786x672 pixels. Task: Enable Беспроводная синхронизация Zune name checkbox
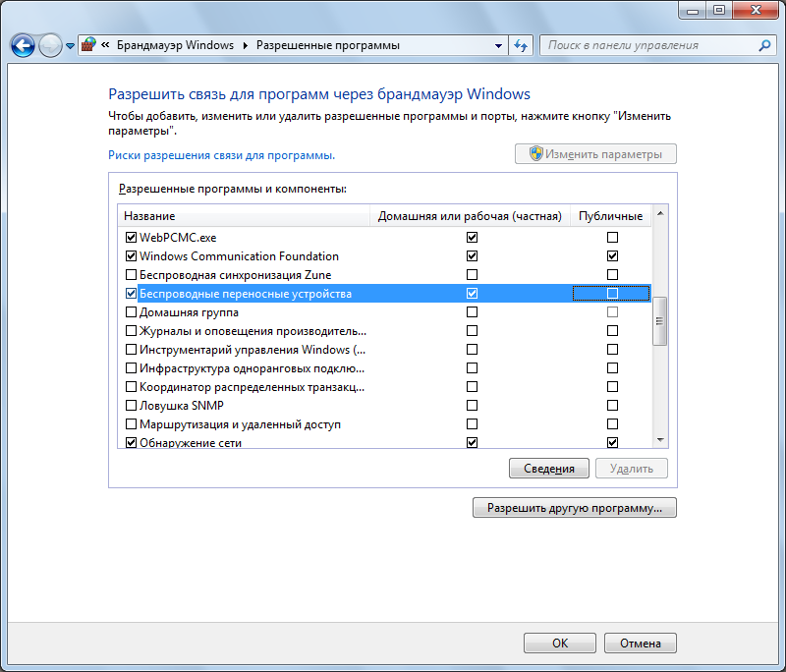(x=131, y=275)
